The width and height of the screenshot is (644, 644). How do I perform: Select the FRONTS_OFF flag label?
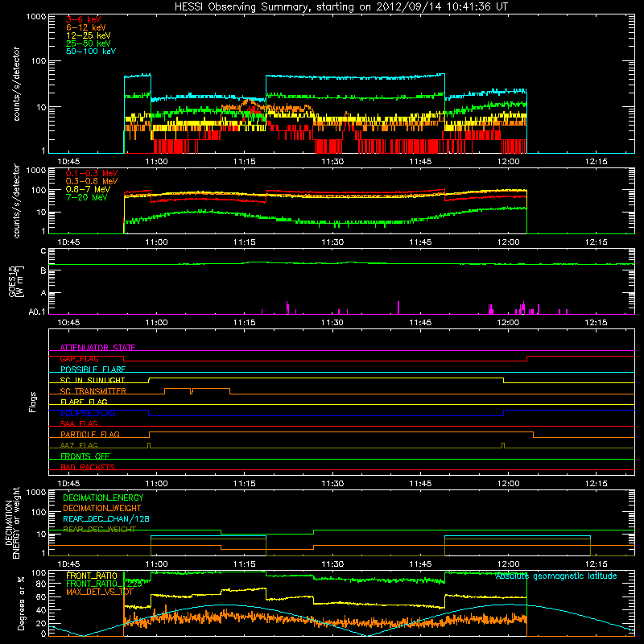[x=85, y=456]
